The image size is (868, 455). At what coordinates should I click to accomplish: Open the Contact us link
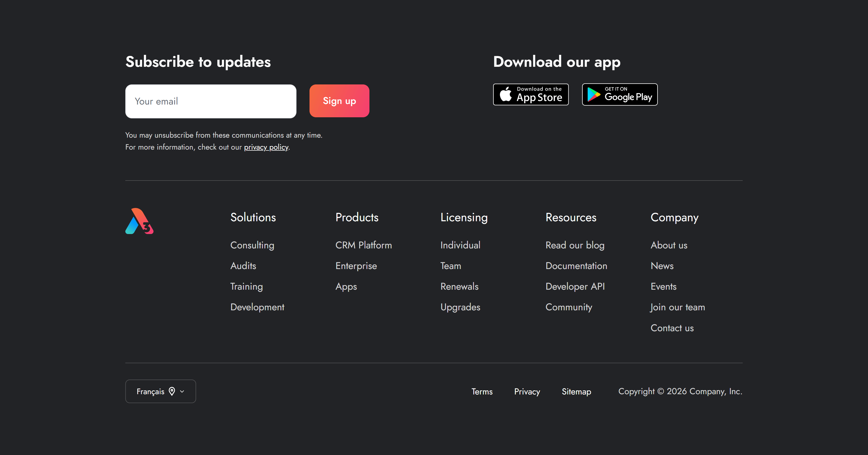point(672,328)
